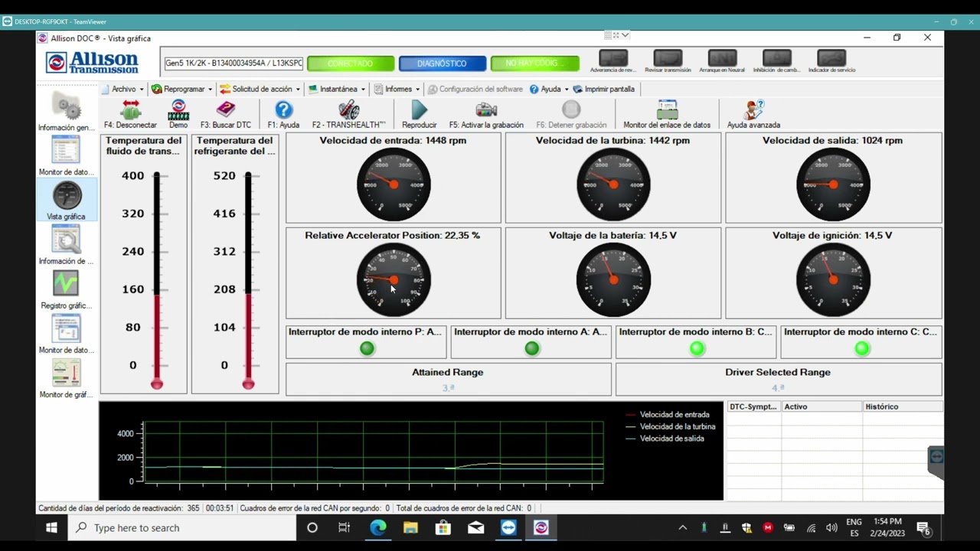
Task: Open the Instantánea dropdown
Action: click(x=337, y=89)
